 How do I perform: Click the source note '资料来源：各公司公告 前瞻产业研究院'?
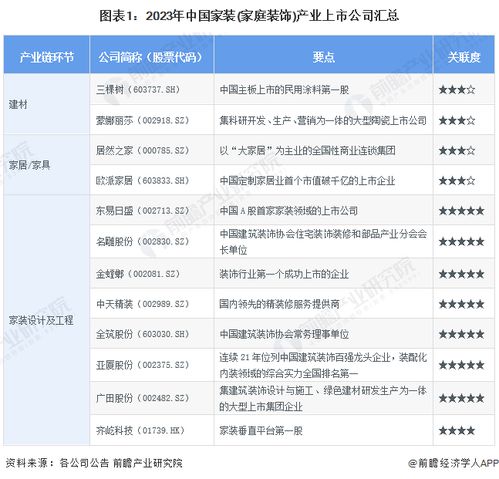pyautogui.click(x=94, y=463)
